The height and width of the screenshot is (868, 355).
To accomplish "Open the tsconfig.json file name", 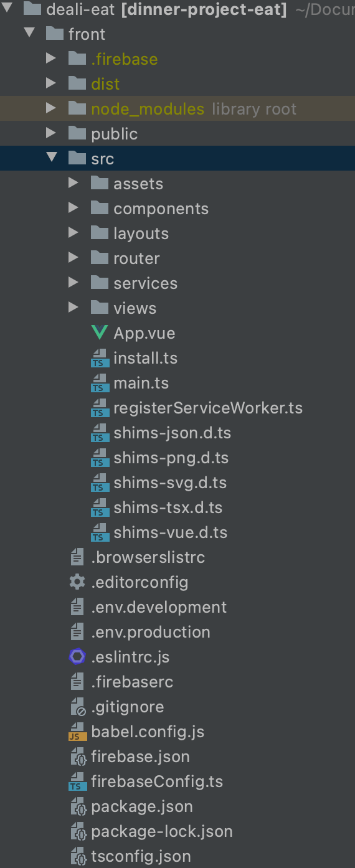I will pyautogui.click(x=141, y=857).
